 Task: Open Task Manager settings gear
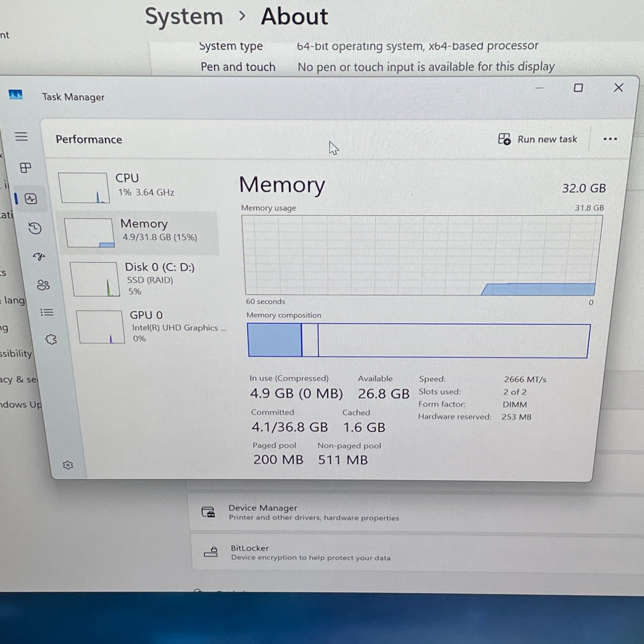click(68, 465)
